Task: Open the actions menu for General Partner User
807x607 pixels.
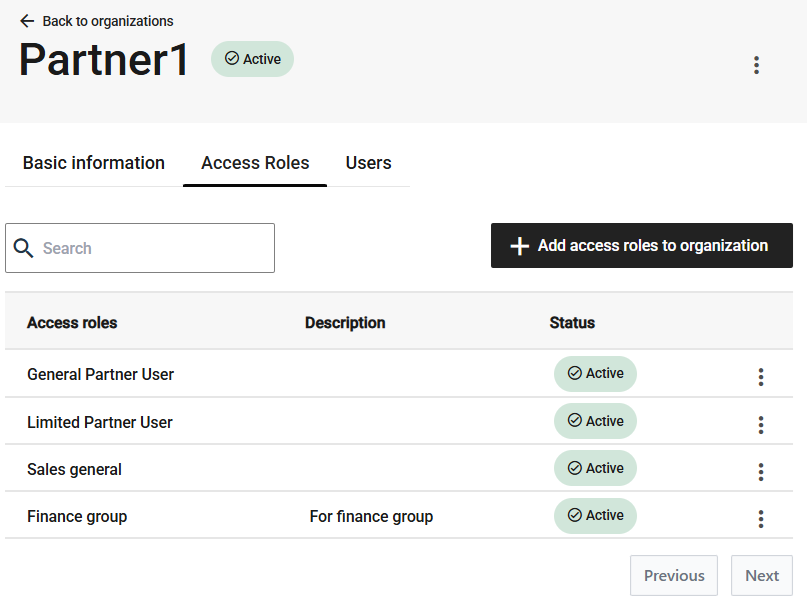Action: [x=761, y=376]
